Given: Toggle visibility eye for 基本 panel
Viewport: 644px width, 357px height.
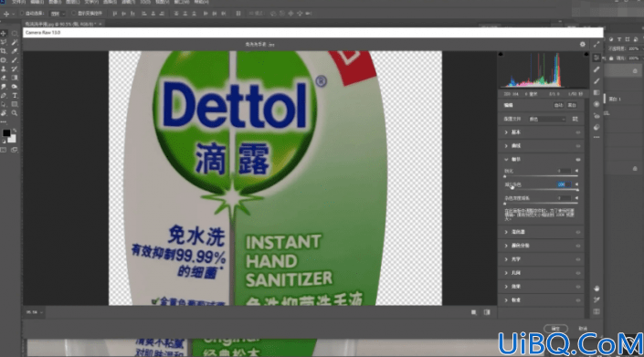Looking at the screenshot, I should (578, 132).
